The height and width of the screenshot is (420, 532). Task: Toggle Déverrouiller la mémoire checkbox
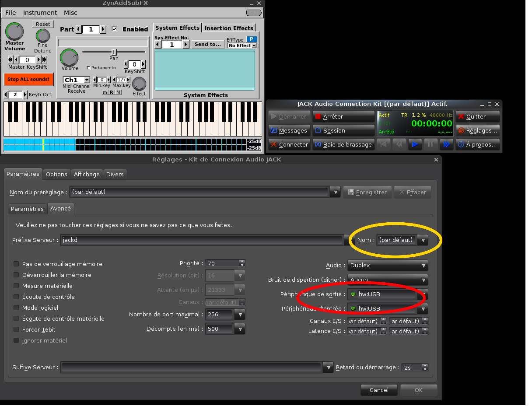click(16, 275)
